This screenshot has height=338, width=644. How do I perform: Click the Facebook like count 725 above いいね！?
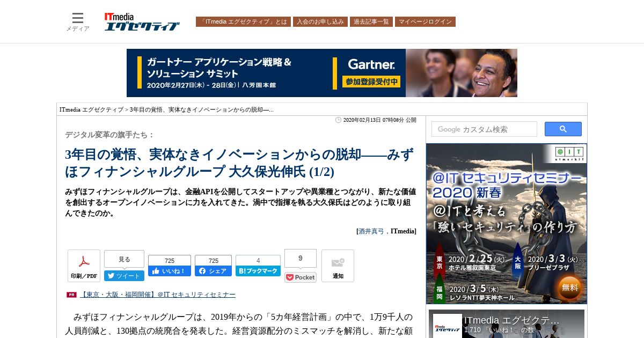coord(170,260)
